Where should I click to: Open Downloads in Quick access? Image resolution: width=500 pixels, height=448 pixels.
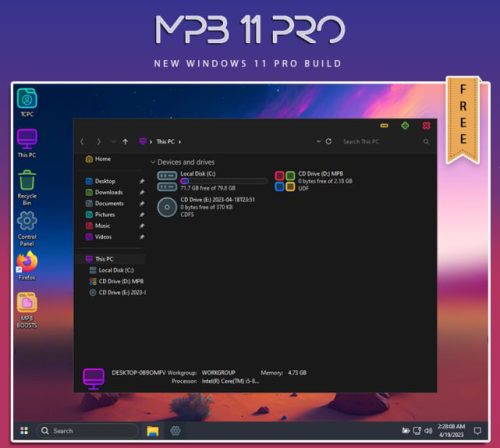[104, 192]
